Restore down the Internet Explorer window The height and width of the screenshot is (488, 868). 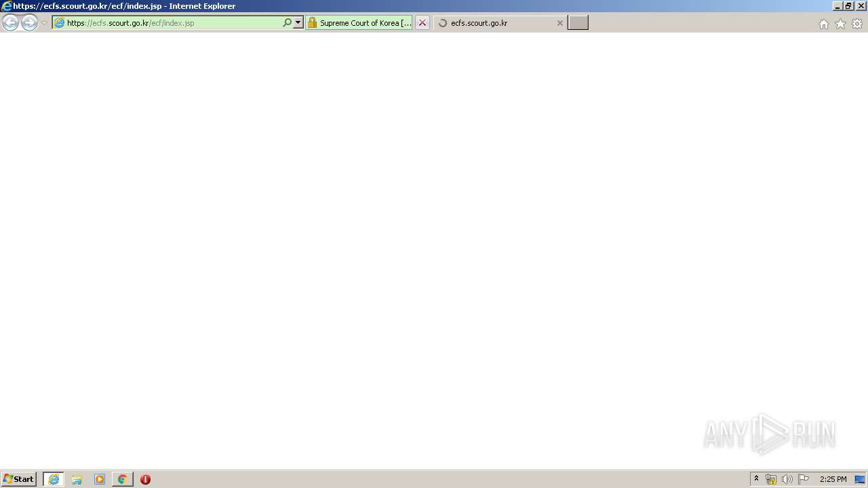click(849, 6)
